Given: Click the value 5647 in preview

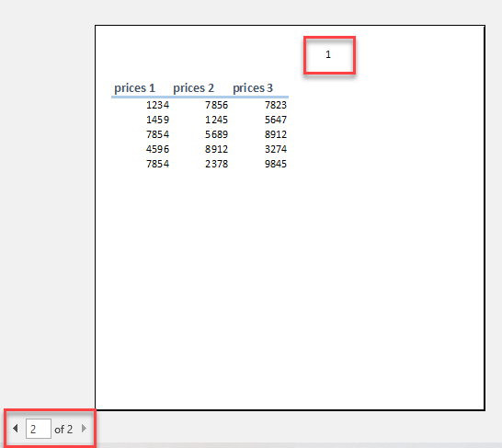Looking at the screenshot, I should point(276,120).
